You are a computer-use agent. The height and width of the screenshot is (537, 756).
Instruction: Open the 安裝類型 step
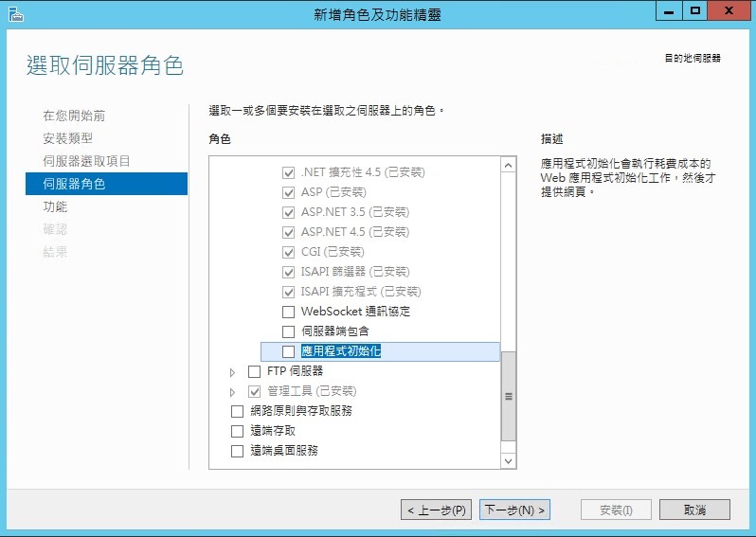click(67, 138)
